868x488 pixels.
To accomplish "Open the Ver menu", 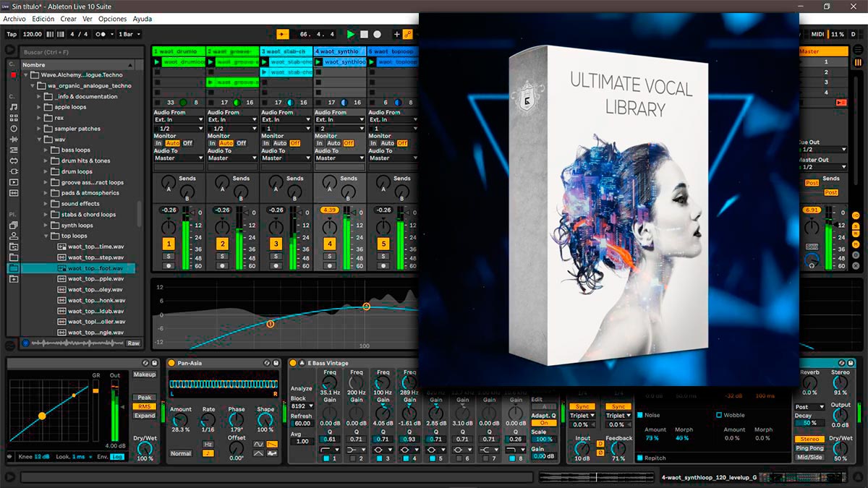I will (x=88, y=19).
